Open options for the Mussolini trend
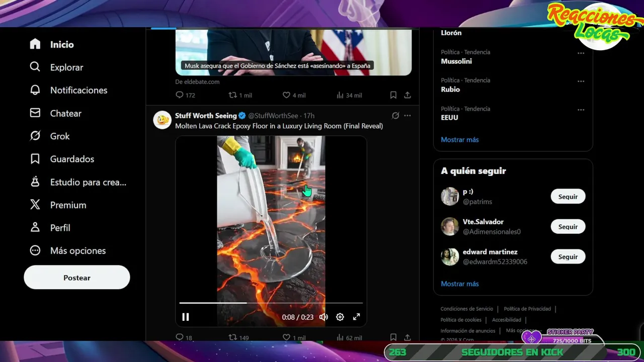Viewport: 644px width, 362px height. [581, 53]
